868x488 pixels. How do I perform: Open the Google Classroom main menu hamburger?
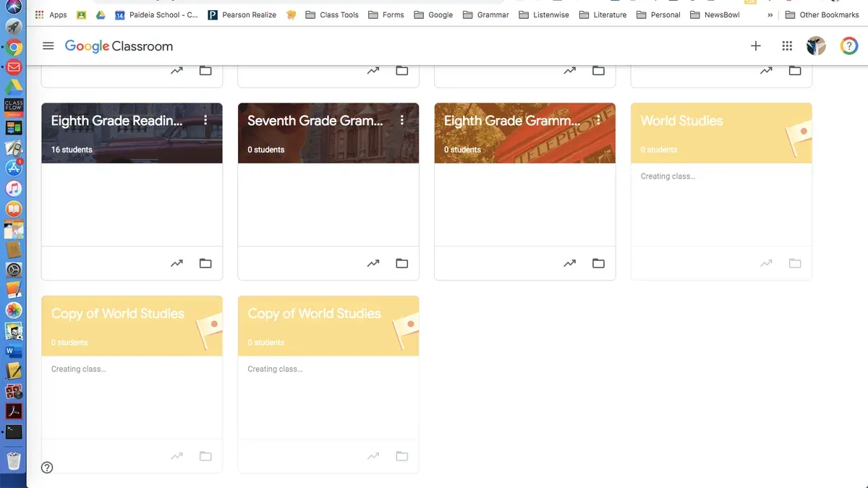[x=48, y=46]
